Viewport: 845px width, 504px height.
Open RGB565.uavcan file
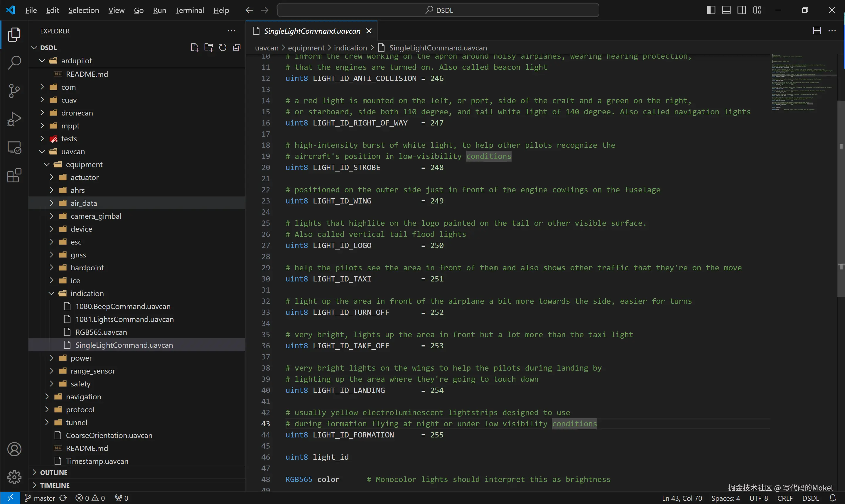101,332
